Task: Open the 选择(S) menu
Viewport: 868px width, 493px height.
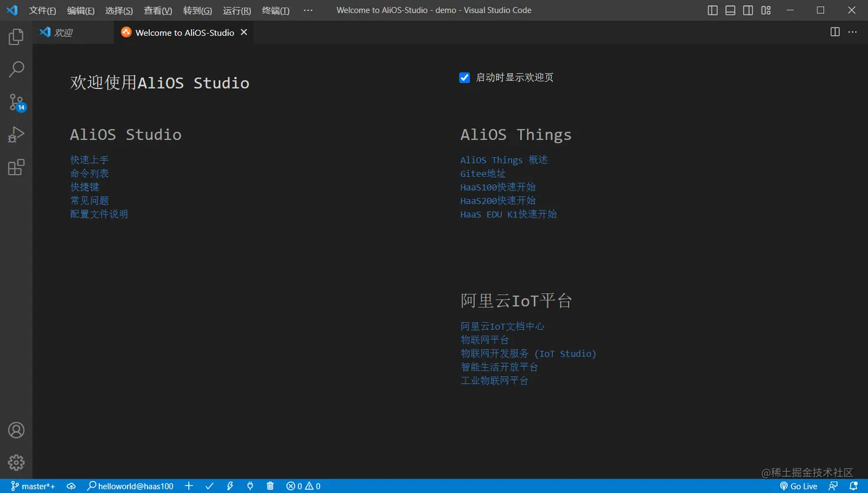Action: click(x=119, y=10)
